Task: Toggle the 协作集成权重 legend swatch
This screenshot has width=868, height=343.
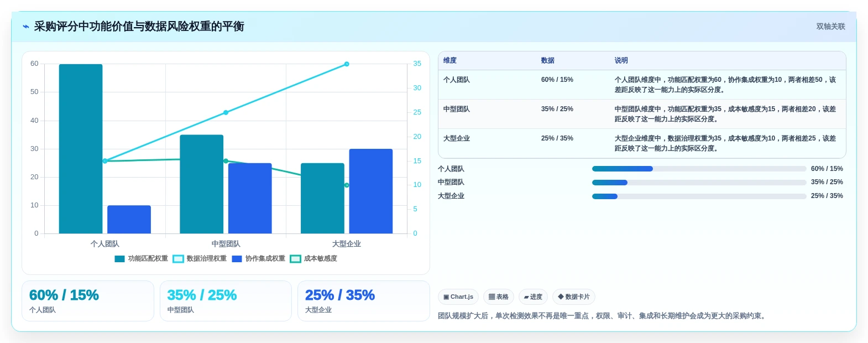Action: point(237,259)
